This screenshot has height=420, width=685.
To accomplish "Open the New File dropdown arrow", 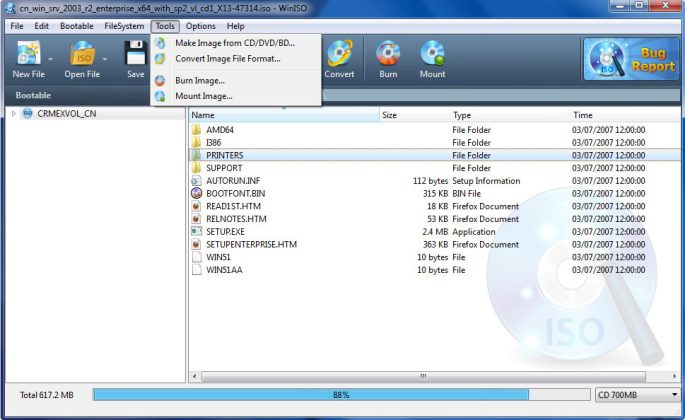I will tap(51, 59).
